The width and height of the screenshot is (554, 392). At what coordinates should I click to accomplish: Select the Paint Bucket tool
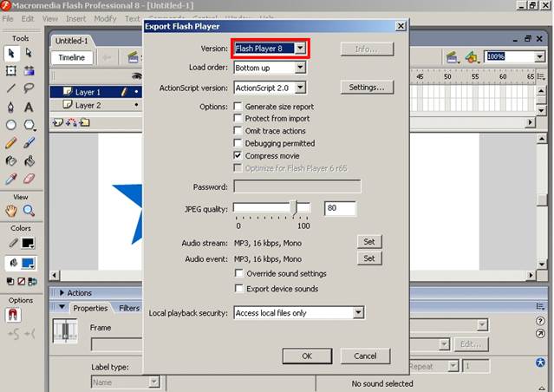point(29,160)
